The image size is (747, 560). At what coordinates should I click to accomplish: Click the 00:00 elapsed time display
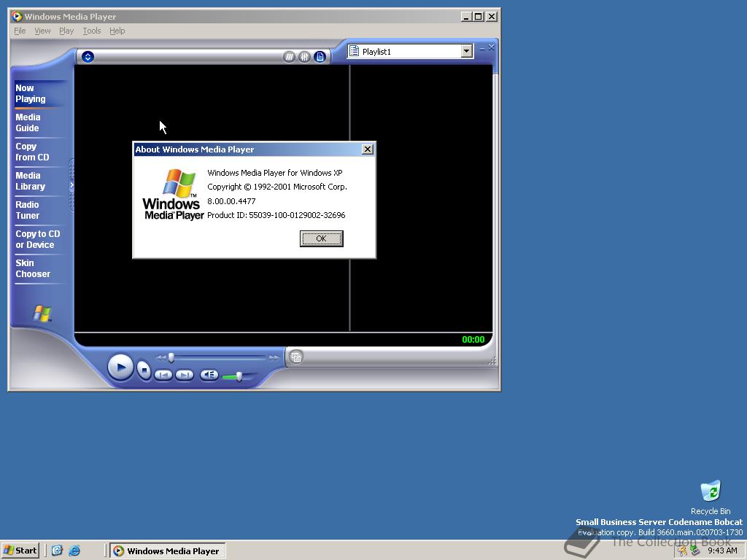click(x=473, y=340)
